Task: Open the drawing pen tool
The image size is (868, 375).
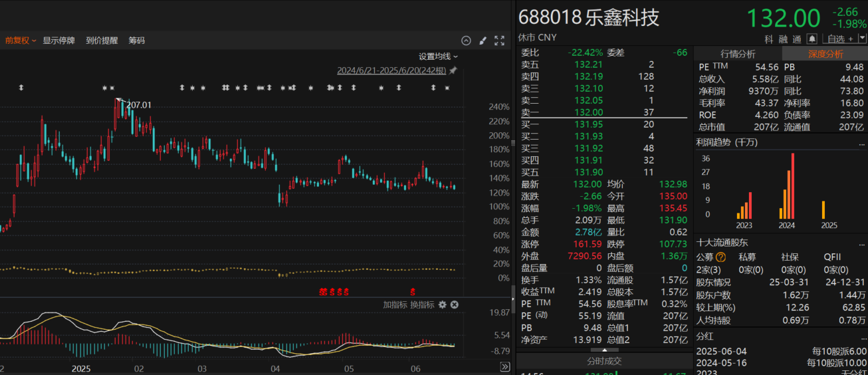Action: coord(483,41)
